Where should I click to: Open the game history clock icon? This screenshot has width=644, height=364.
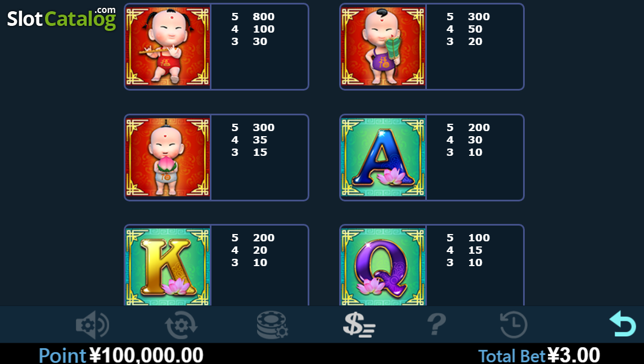(x=514, y=325)
